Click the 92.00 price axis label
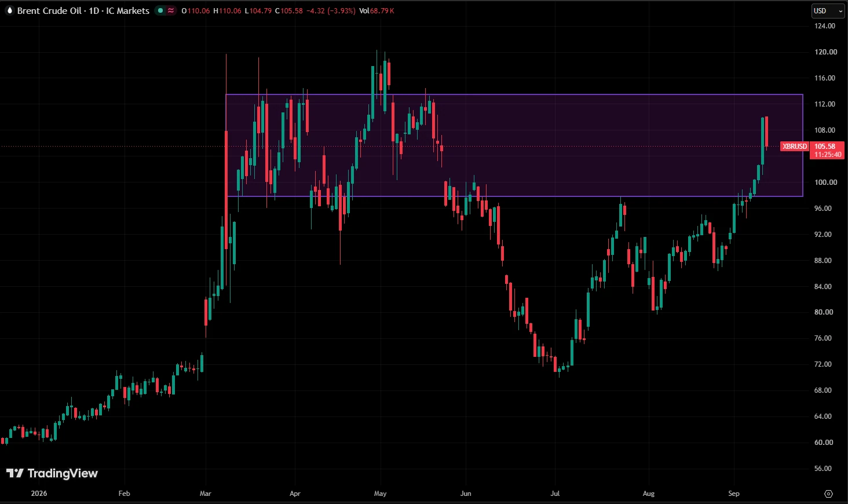 (823, 235)
